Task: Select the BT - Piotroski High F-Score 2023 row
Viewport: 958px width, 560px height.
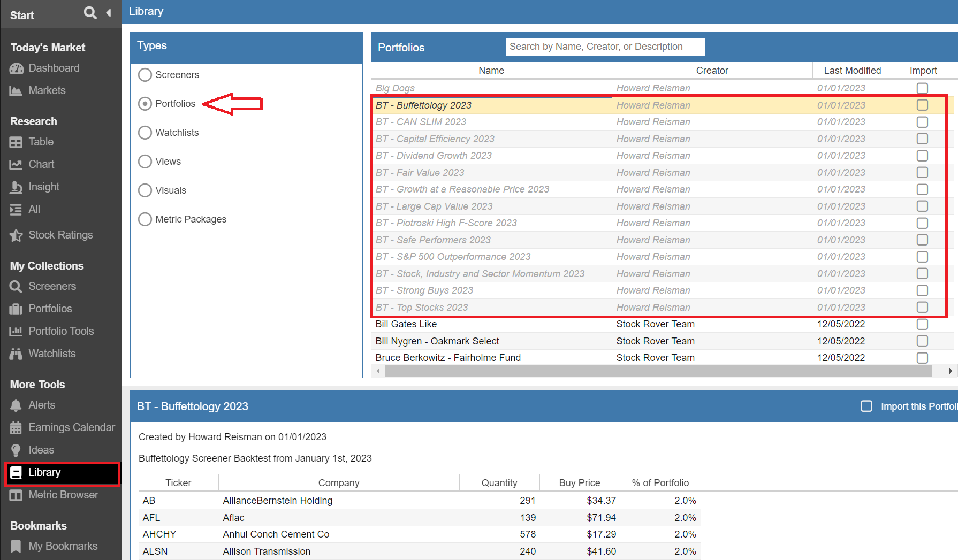Action: [x=662, y=223]
